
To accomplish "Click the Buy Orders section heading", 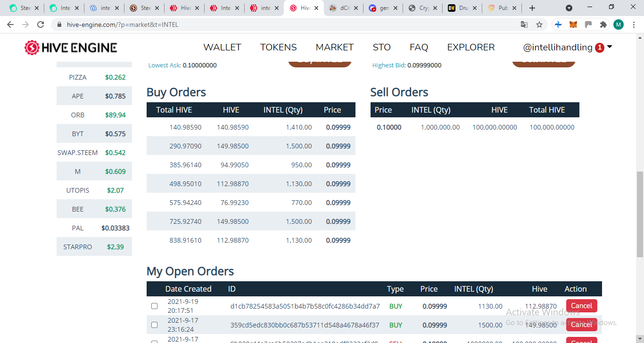I will pyautogui.click(x=176, y=92).
